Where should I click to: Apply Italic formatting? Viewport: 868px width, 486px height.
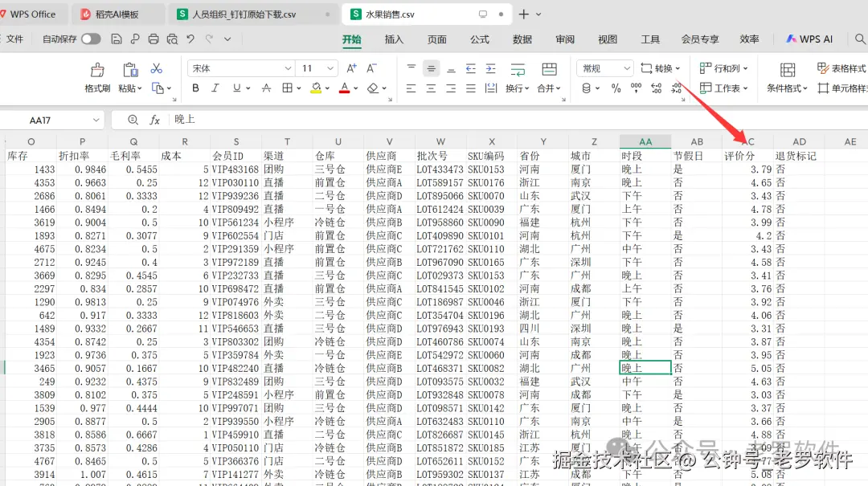[x=215, y=88]
